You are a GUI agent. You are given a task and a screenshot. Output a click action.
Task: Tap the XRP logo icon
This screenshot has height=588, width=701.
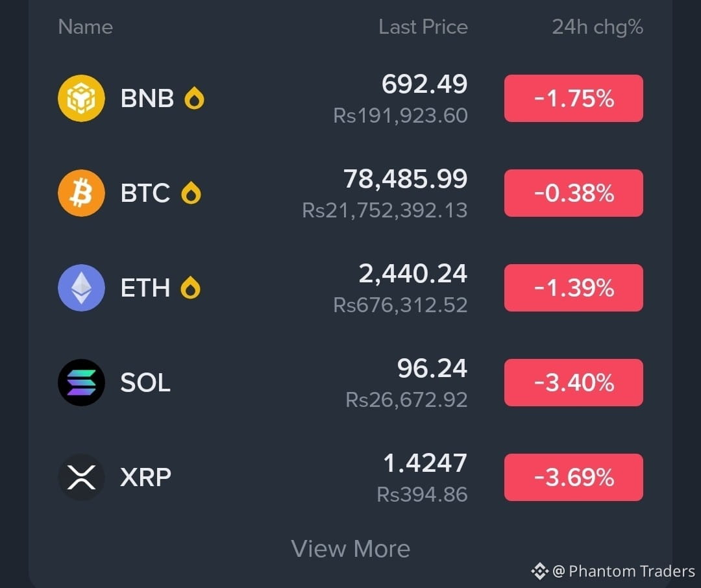coord(81,477)
